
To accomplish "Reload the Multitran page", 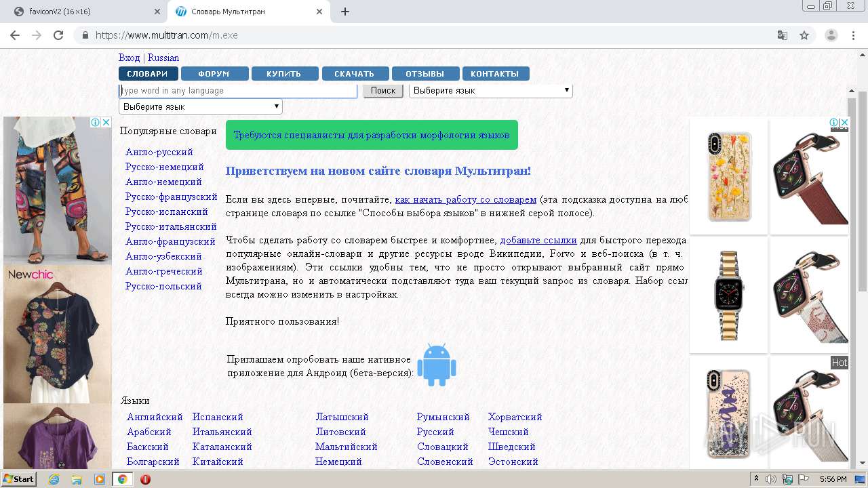I will tap(58, 35).
